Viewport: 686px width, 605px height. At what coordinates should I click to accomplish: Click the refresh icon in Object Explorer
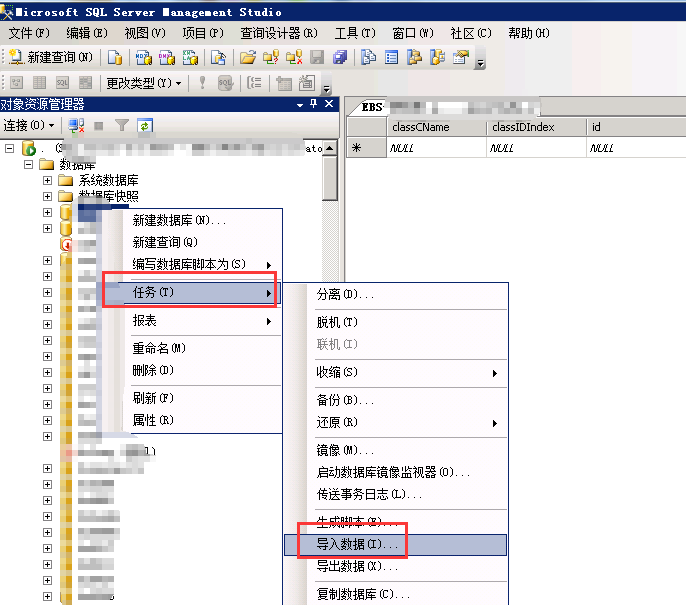click(145, 126)
